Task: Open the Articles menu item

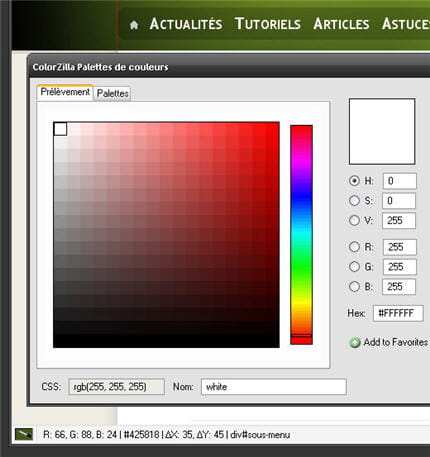Action: coord(341,24)
